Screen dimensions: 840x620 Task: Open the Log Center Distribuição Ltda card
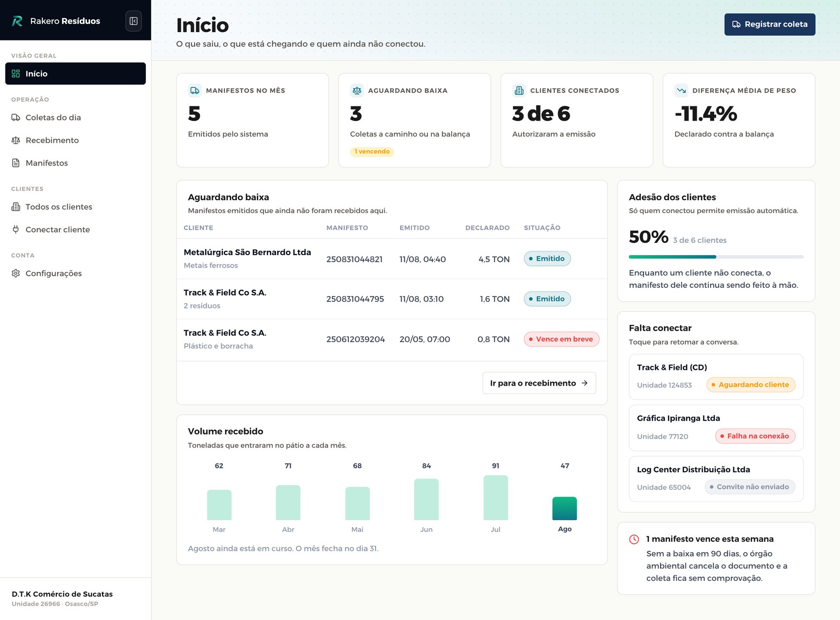pyautogui.click(x=716, y=479)
